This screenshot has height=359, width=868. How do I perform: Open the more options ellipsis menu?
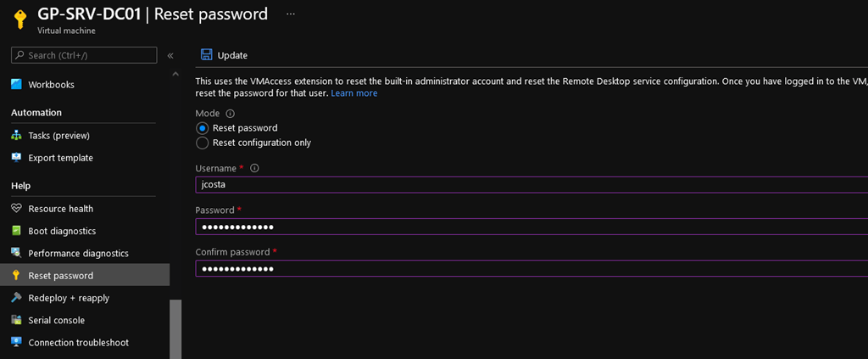coord(291,14)
